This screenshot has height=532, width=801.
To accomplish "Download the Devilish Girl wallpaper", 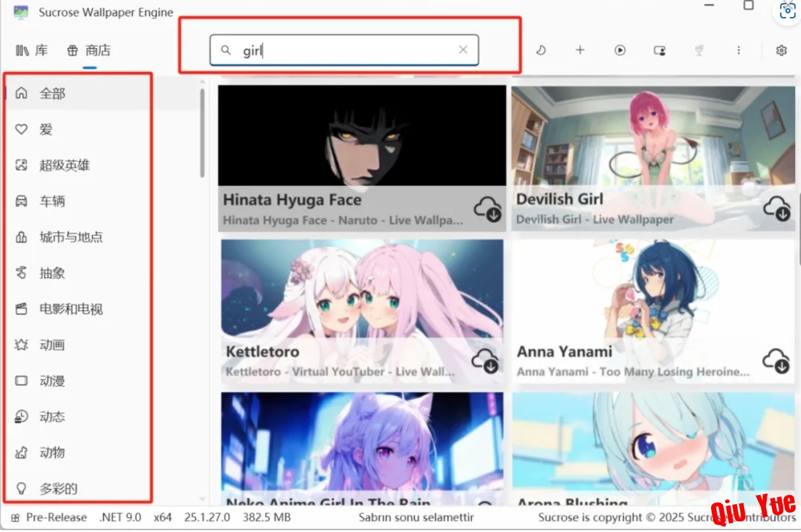I will coord(776,208).
